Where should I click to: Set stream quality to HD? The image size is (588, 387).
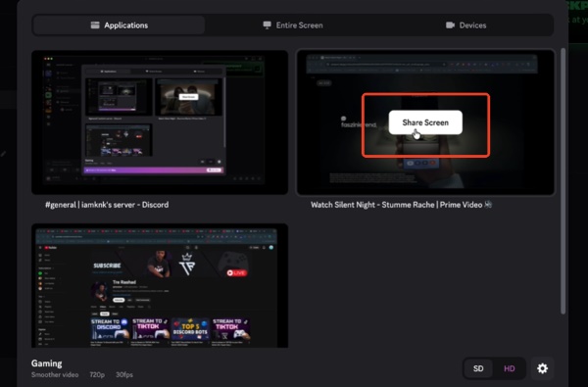coord(509,368)
